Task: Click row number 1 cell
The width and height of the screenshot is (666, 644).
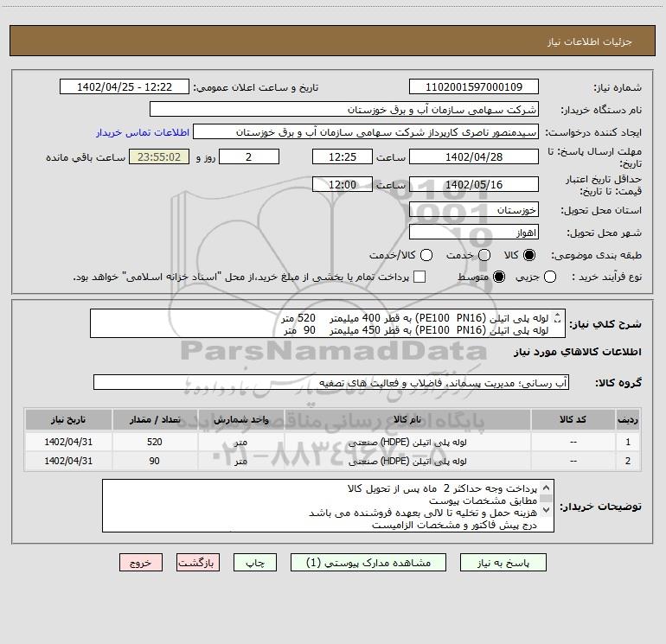Action: click(x=628, y=442)
